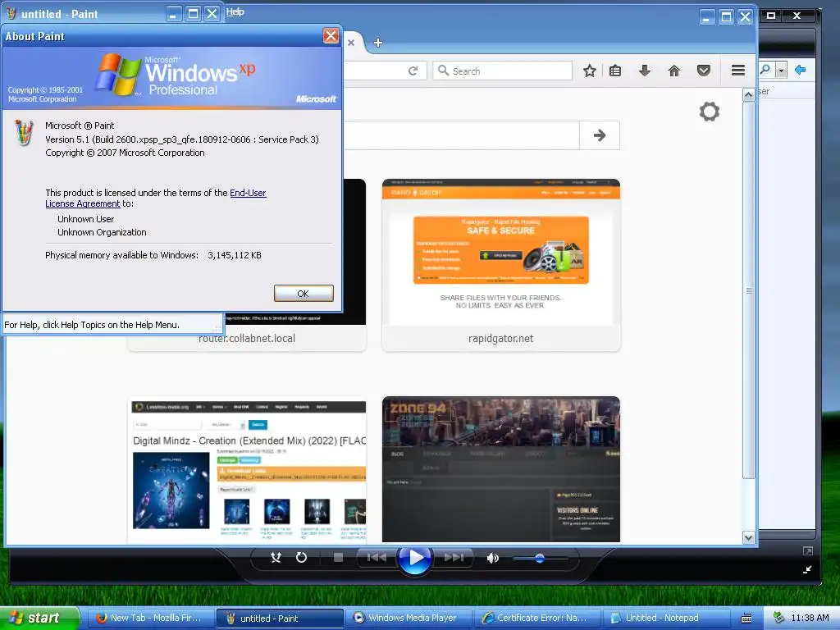
Task: Toggle shuffle in Windows Media Player
Action: pos(276,558)
